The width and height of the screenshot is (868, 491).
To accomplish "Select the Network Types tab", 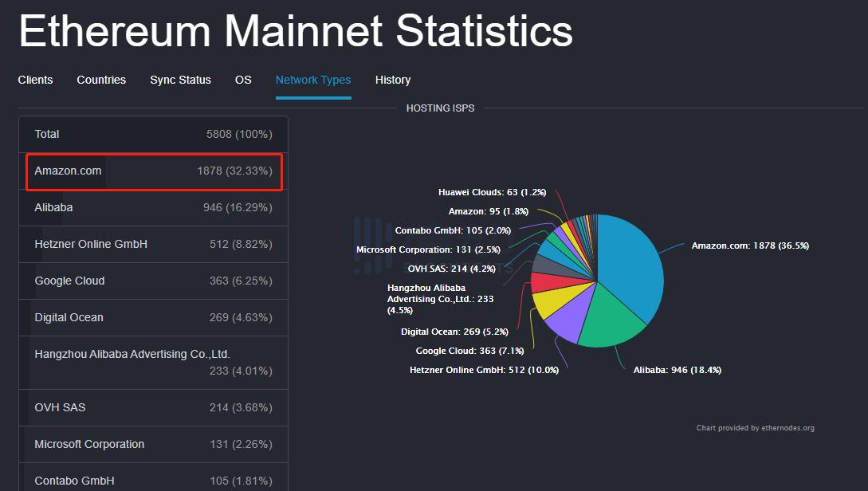I will [x=313, y=80].
